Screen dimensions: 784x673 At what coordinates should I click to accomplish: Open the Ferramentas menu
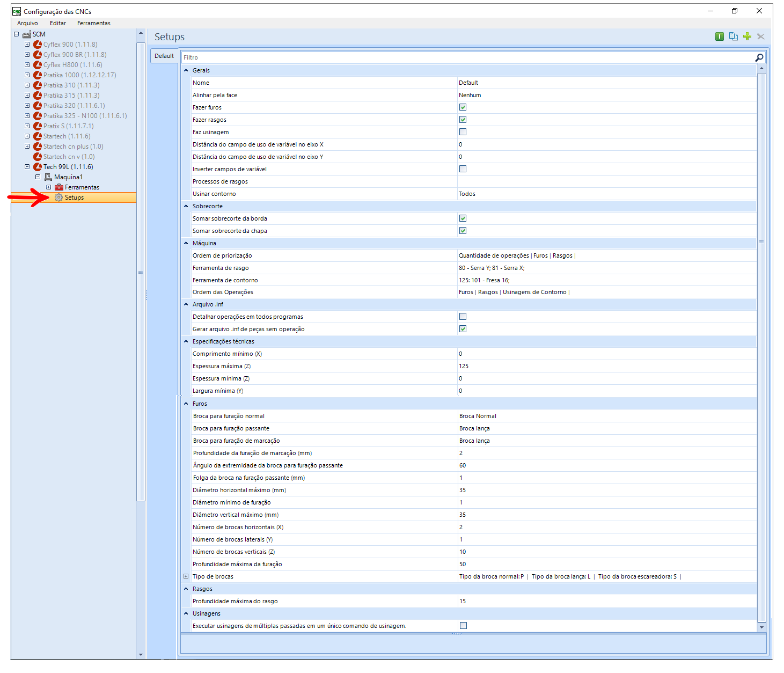tap(94, 23)
